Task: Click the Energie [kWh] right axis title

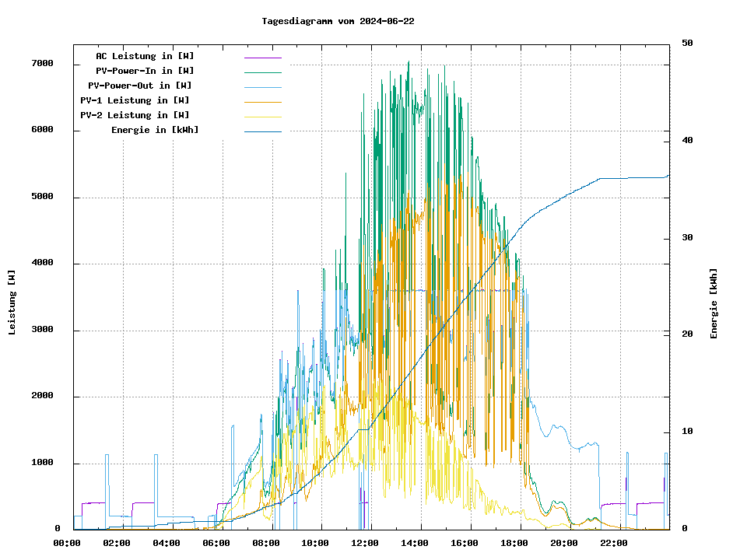Action: pyautogui.click(x=714, y=303)
